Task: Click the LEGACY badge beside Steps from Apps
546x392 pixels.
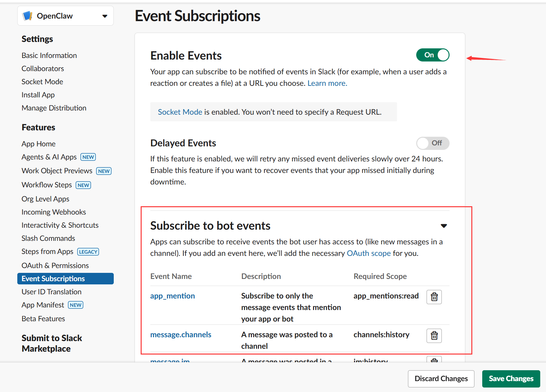Action: pos(88,252)
